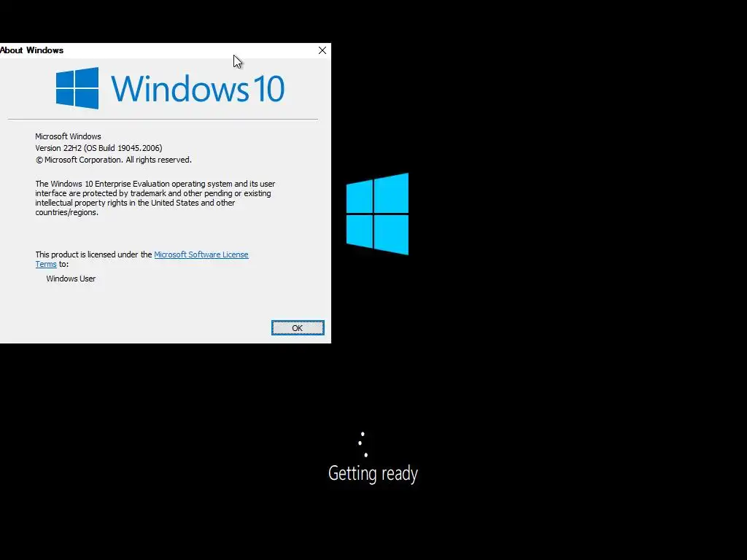Screen dimensions: 747x560
Task: Click the Enterprise Evaluation description paragraph
Action: pos(155,198)
